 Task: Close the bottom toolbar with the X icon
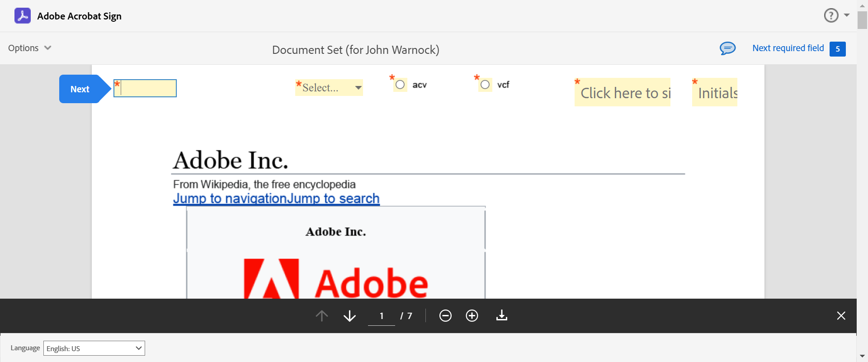(841, 315)
